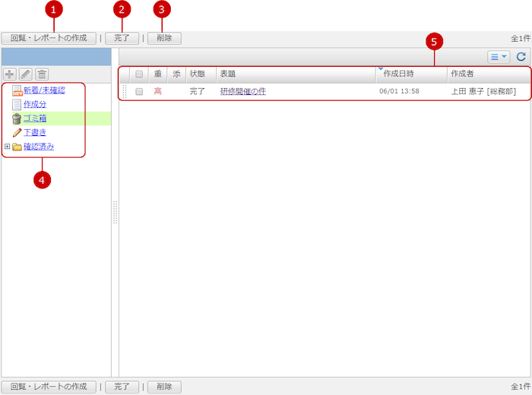Click the delete folder trash icon
Image resolution: width=532 pixels, height=395 pixels.
tap(42, 74)
